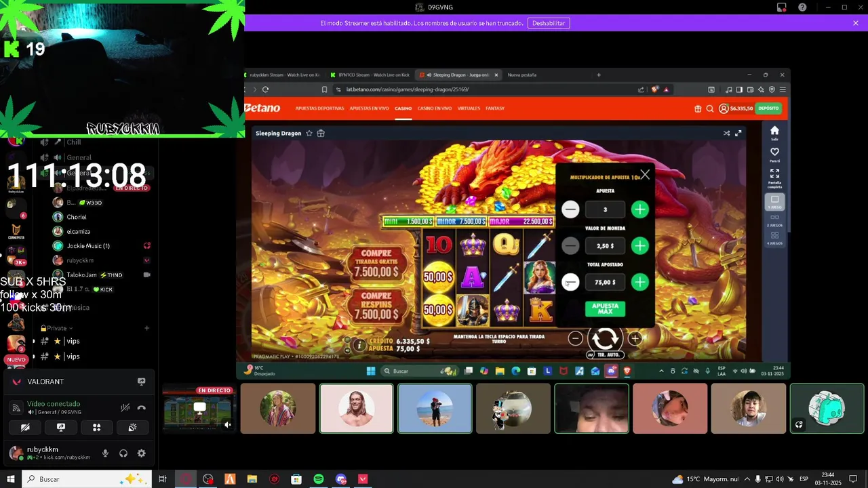The image size is (868, 488).
Task: Open Betano promotions gift icon in header
Action: click(x=698, y=108)
